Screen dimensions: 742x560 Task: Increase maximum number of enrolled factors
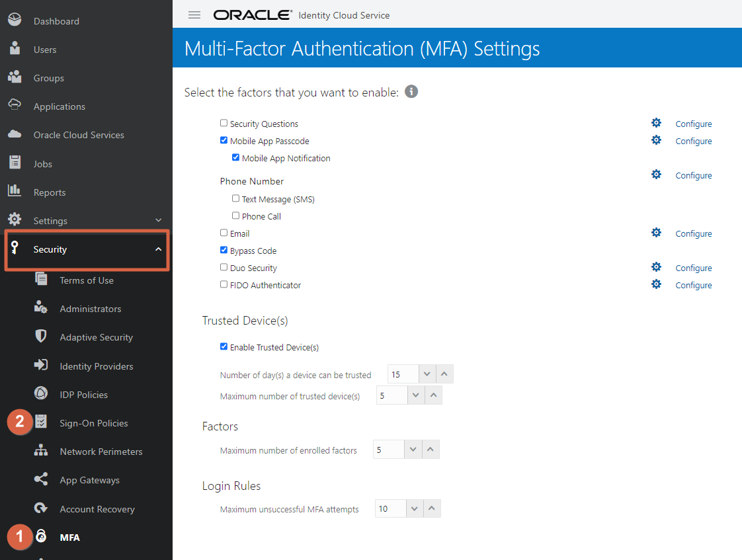[431, 450]
